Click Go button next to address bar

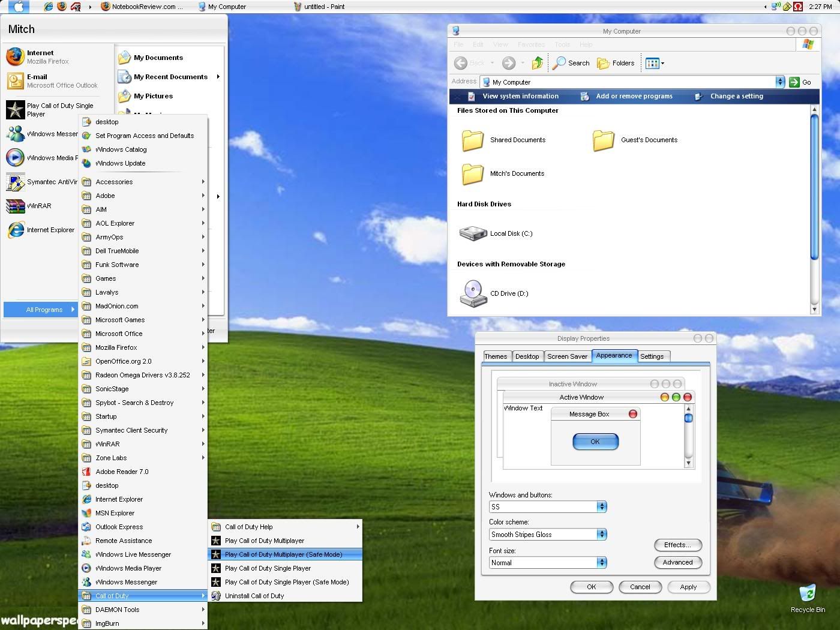pos(800,82)
